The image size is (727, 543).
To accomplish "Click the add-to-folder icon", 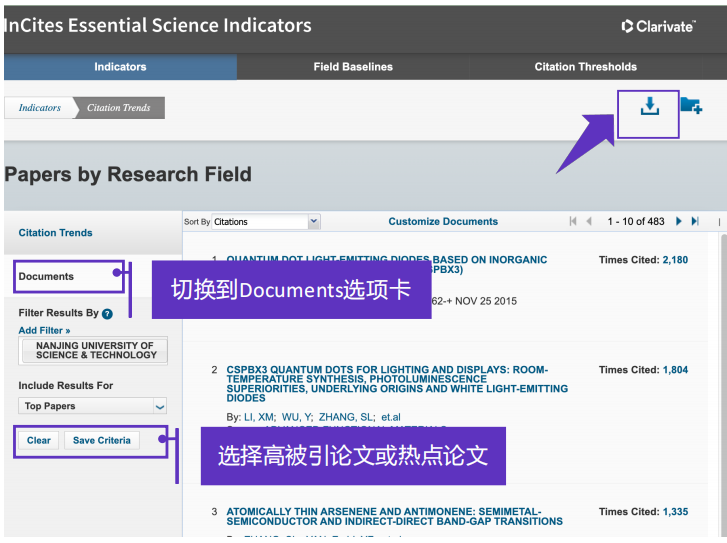I will (x=691, y=106).
